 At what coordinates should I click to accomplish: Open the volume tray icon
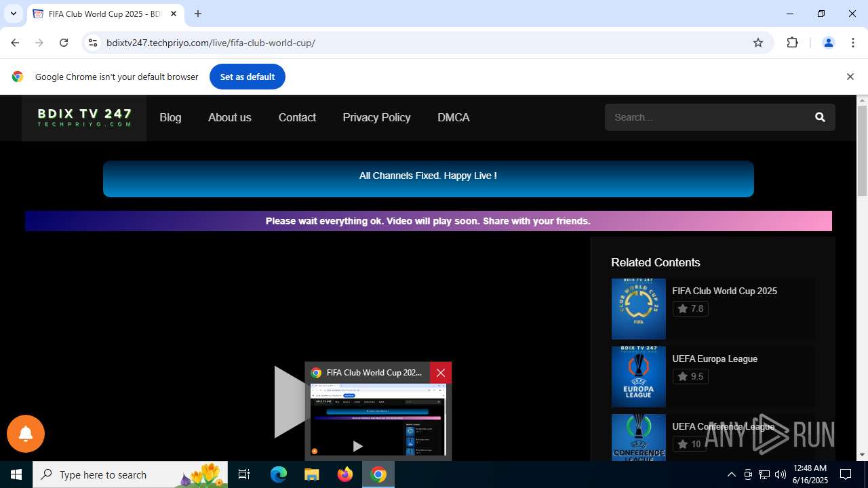[x=781, y=474]
